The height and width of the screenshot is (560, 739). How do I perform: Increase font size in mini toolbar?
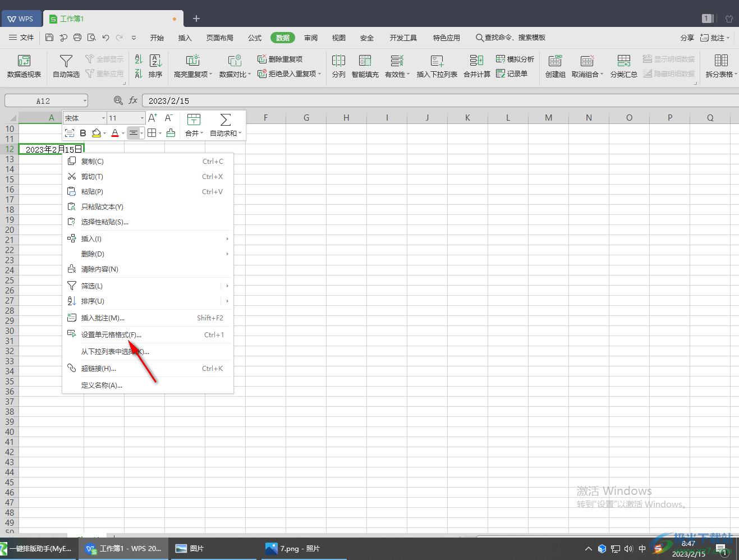153,118
